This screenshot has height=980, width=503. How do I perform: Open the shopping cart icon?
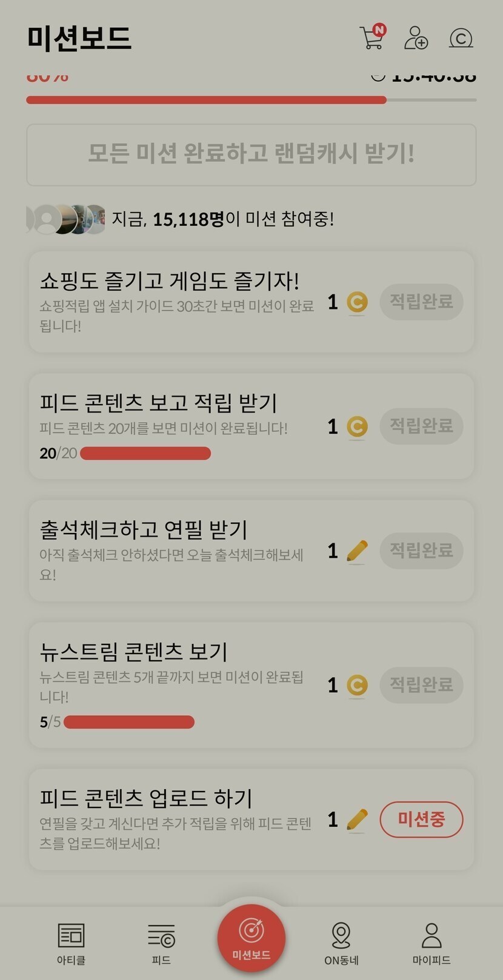coord(371,38)
